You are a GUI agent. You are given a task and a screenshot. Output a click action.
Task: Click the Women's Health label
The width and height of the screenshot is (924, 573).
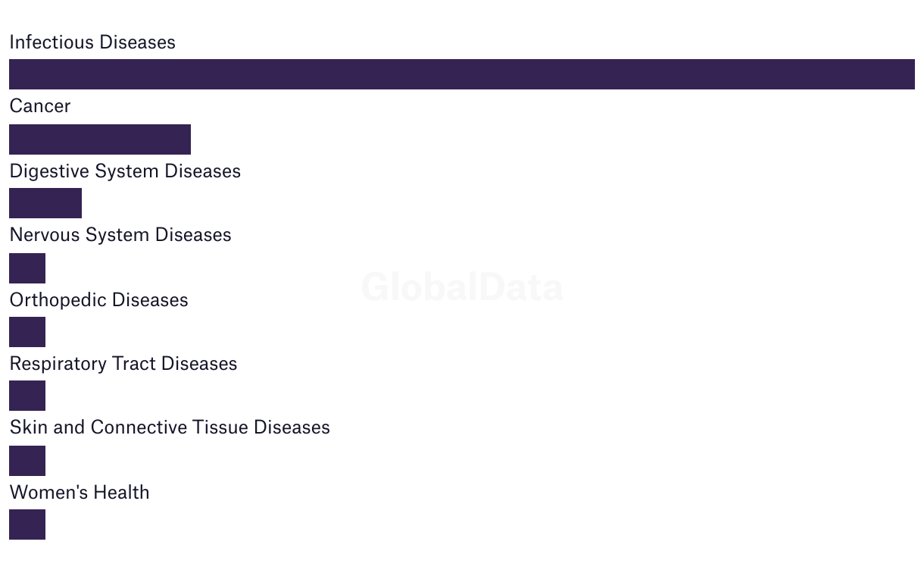pos(80,493)
